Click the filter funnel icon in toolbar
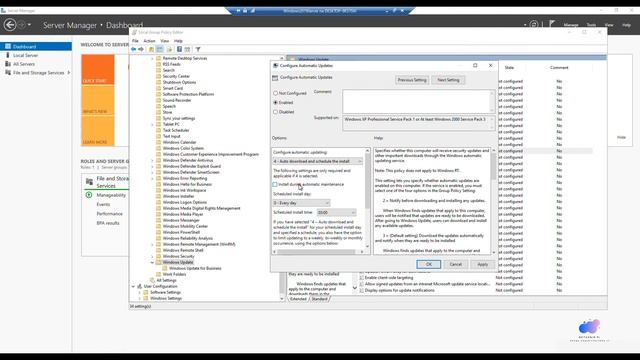This screenshot has width=640, height=360. [x=198, y=49]
